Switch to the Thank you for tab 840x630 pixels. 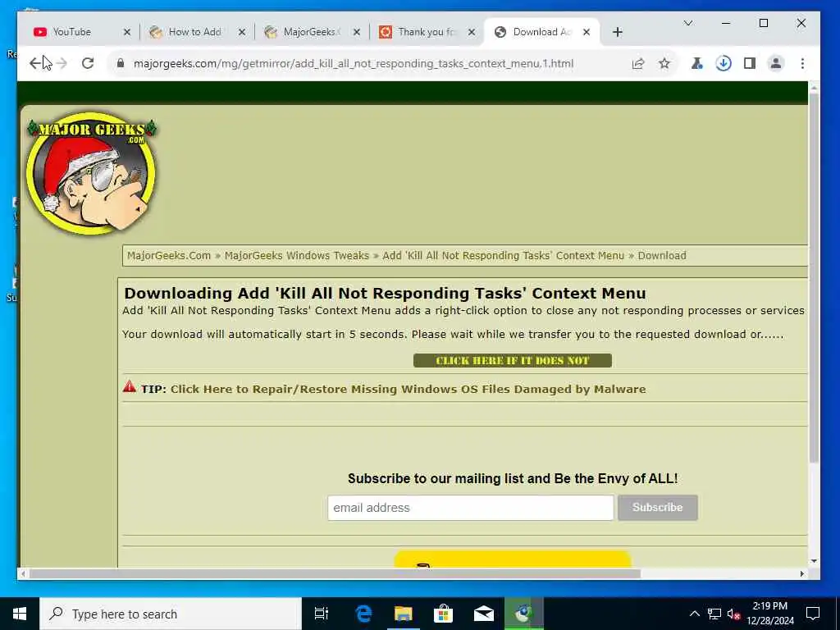pos(426,32)
